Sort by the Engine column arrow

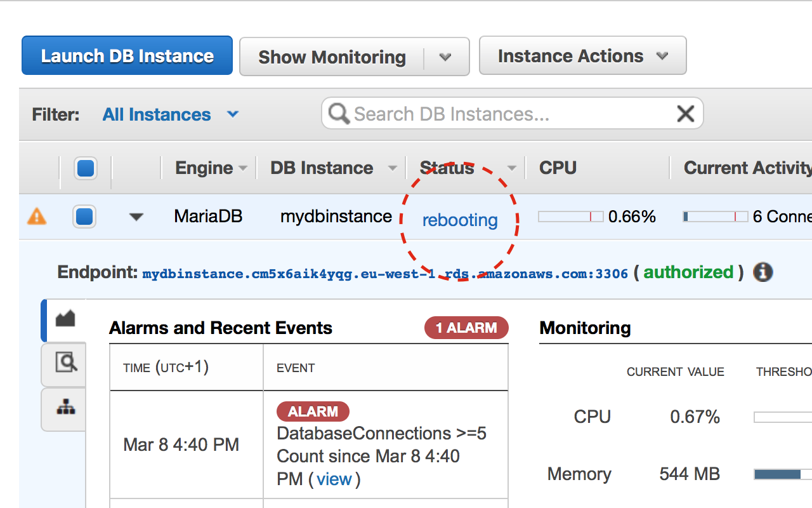click(243, 169)
